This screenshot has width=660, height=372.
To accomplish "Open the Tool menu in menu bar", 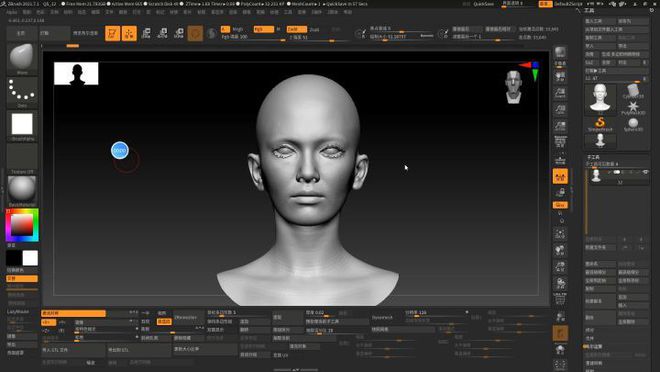I will 288,12.
